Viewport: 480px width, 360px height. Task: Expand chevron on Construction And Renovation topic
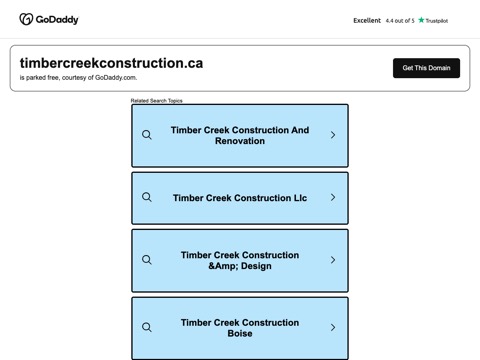pos(333,135)
